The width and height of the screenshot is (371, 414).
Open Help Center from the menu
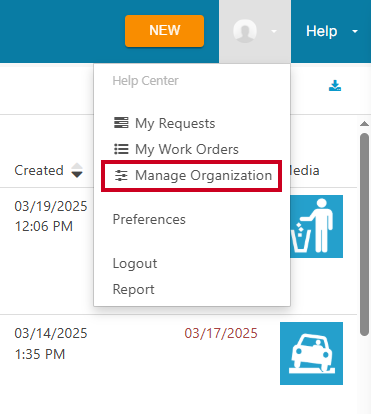click(145, 81)
